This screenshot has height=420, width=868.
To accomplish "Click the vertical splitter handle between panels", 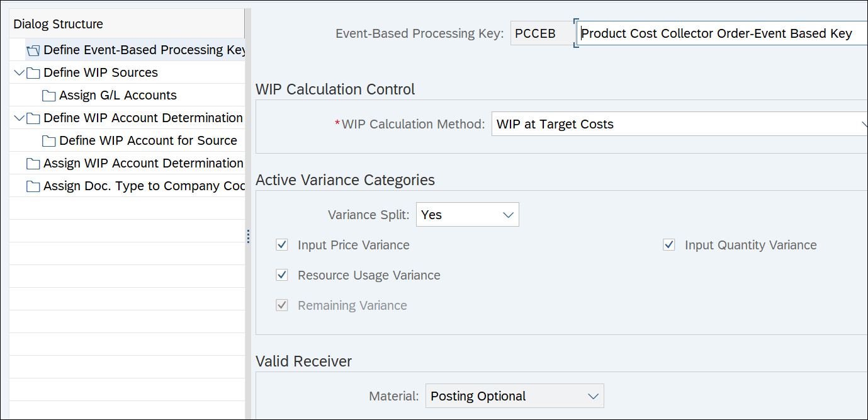I will tap(248, 237).
